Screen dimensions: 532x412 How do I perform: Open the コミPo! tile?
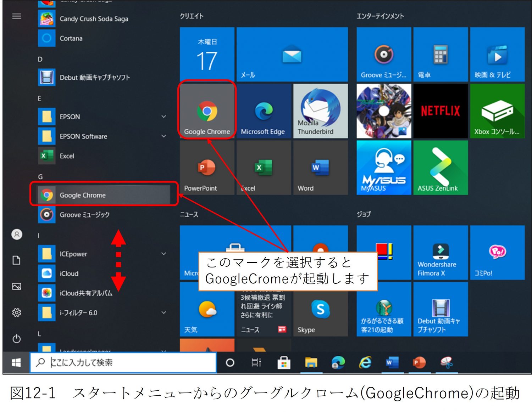coord(497,253)
